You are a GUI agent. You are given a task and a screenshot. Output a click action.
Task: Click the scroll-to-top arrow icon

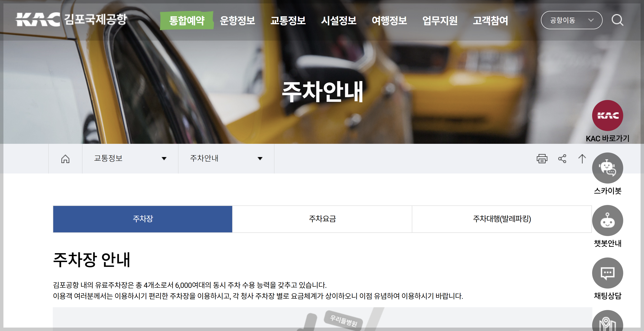[x=582, y=159]
